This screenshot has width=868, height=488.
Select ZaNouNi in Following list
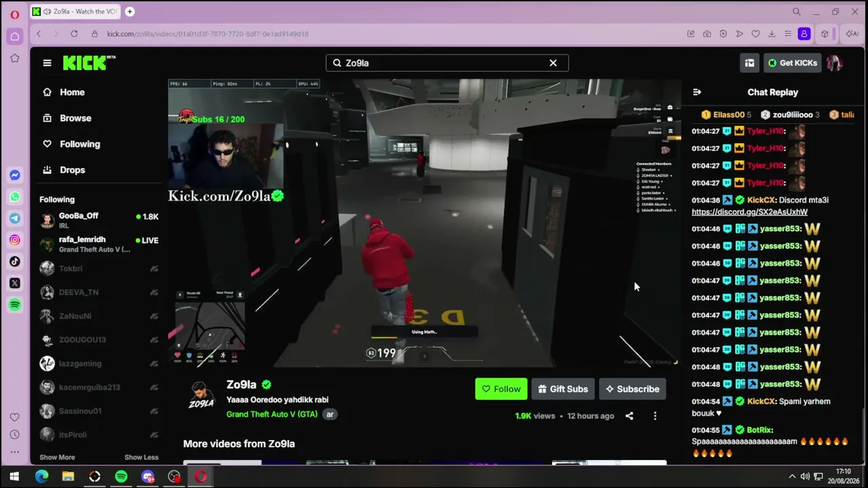(99, 316)
